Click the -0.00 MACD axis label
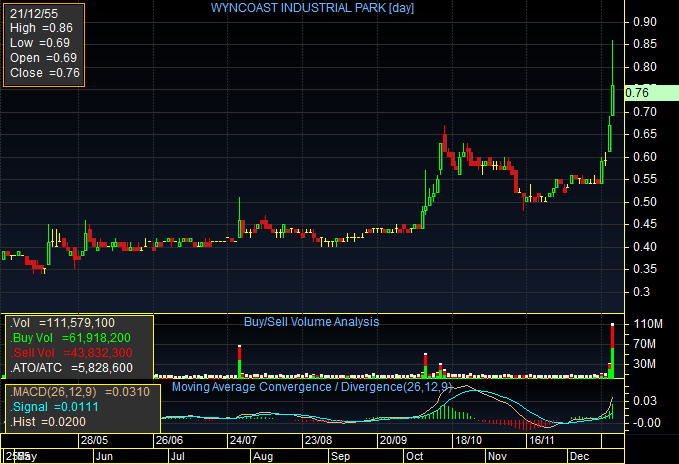The width and height of the screenshot is (679, 464). [645, 423]
